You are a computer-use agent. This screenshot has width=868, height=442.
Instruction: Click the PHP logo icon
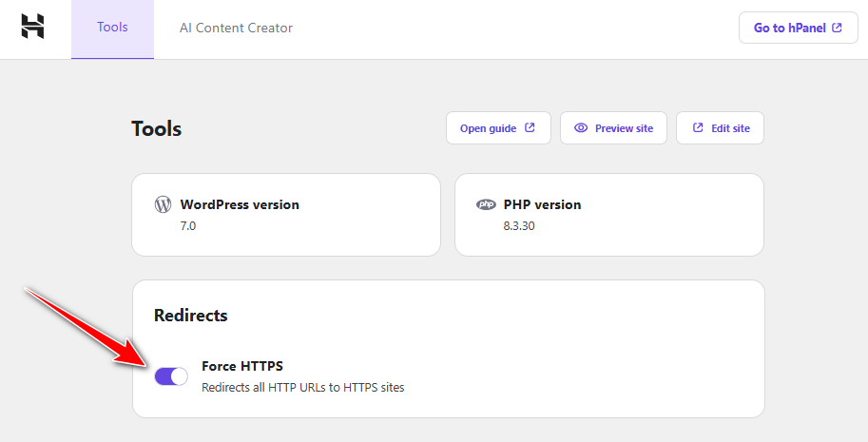[x=486, y=204]
